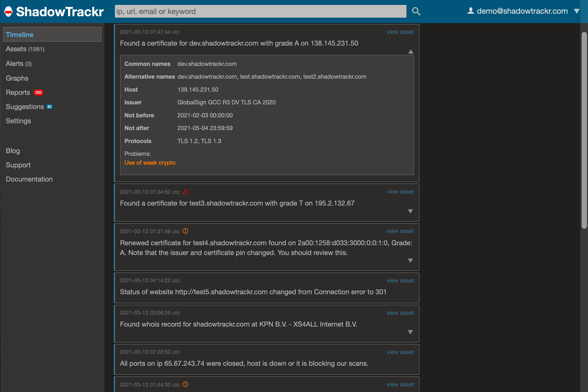Click the ShadowTrackr logo icon
The width and height of the screenshot is (588, 392).
tap(8, 11)
